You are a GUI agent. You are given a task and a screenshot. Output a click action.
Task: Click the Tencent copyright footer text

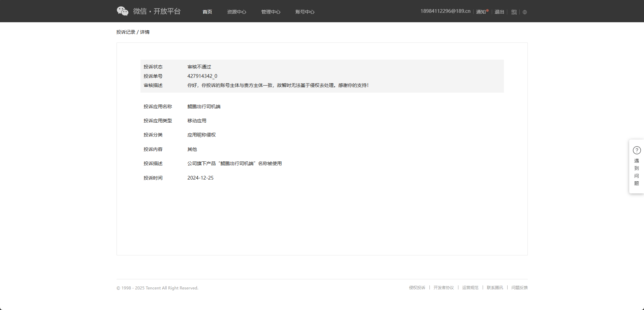[157, 288]
